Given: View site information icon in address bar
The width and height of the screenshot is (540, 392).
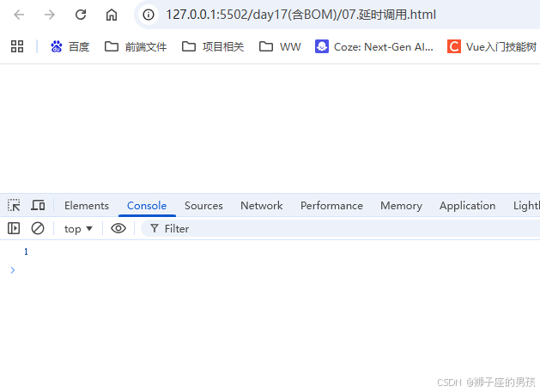Looking at the screenshot, I should 149,15.
